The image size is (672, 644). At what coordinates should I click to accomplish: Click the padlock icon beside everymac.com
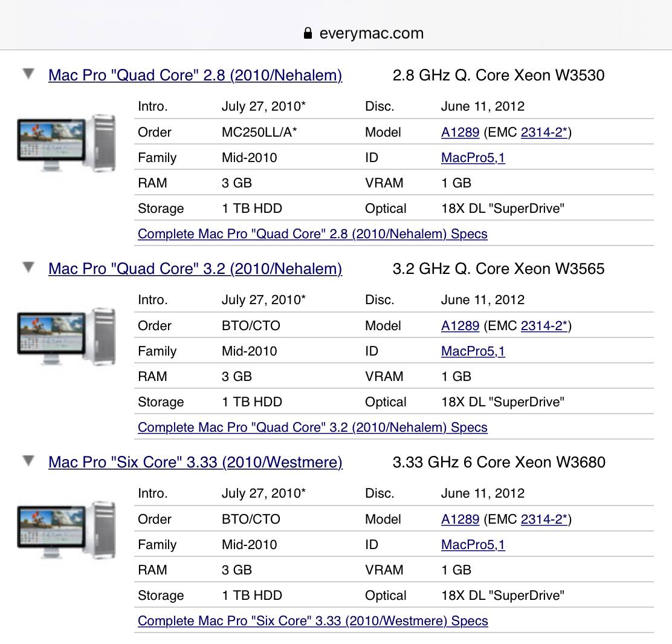[308, 33]
